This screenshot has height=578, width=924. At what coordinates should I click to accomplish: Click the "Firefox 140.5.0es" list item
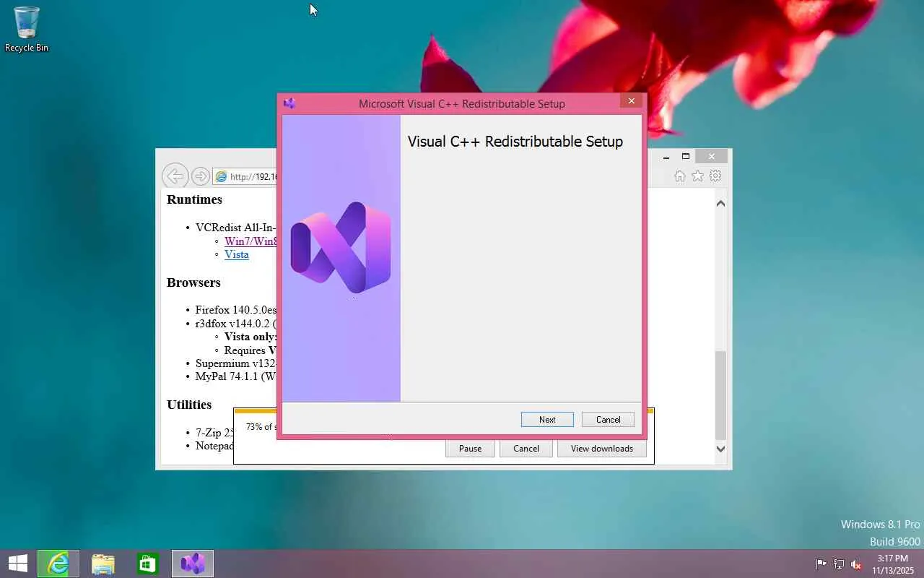click(x=236, y=310)
